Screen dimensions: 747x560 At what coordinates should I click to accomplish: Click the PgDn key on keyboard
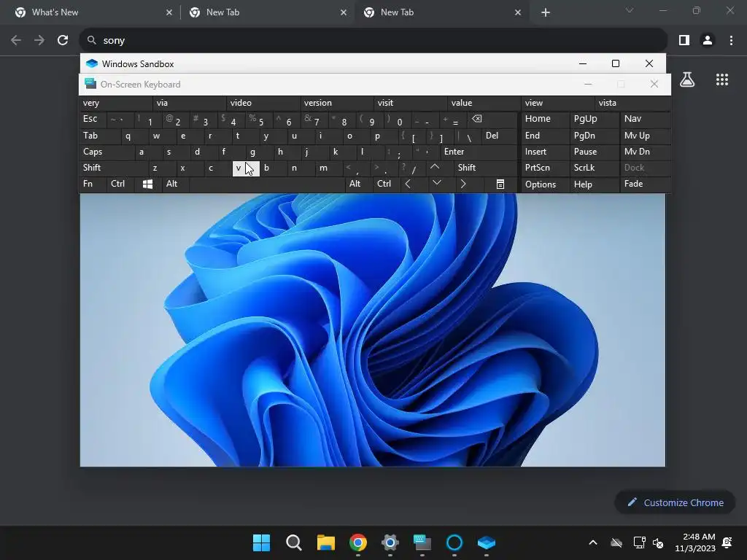[594, 136]
